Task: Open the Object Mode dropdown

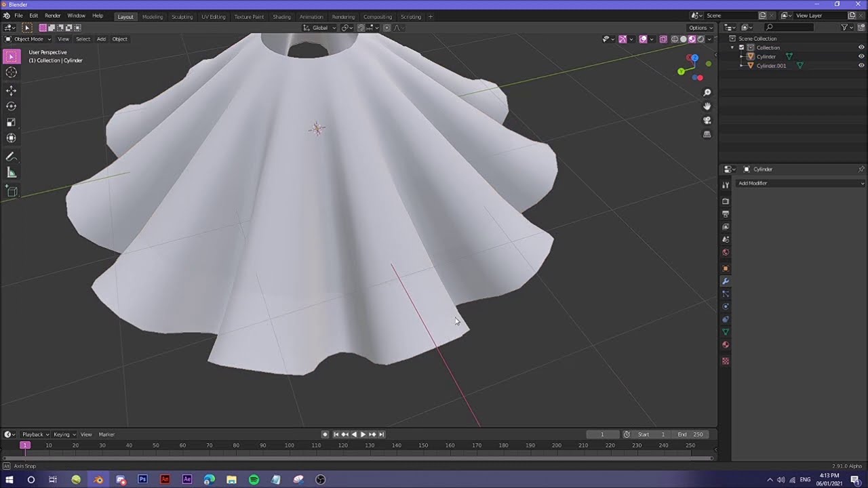Action: tap(28, 39)
